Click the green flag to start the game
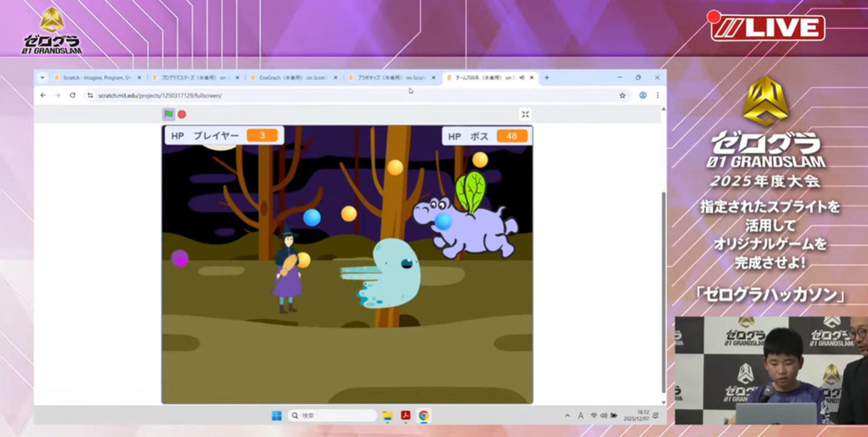Viewport: 868px width, 437px height. click(x=169, y=114)
